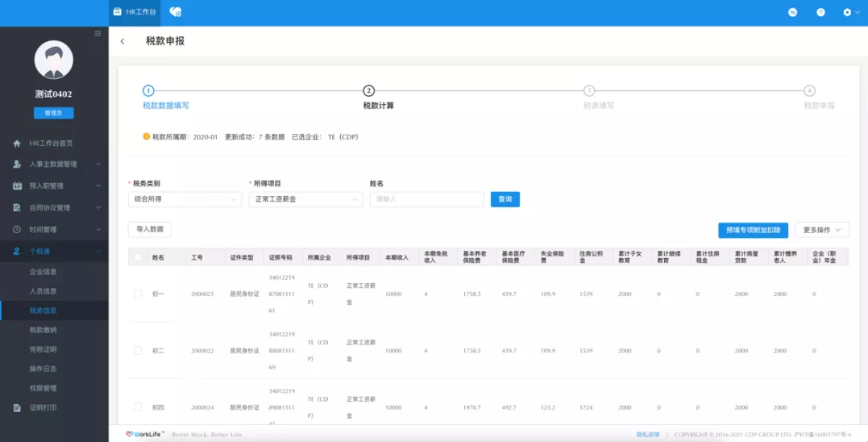This screenshot has height=442, width=868.
Task: Click employee number 2000022
Action: pos(202,351)
